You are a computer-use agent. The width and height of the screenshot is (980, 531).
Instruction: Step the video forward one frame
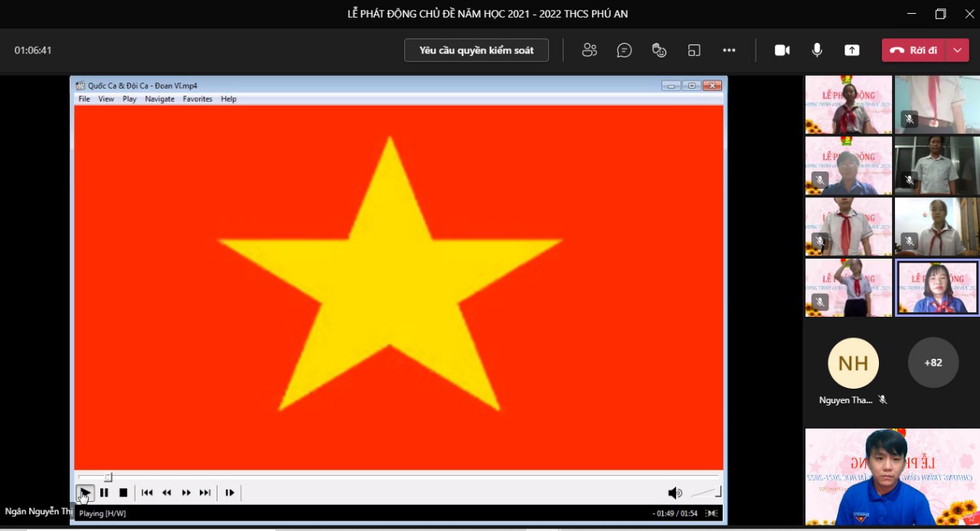point(230,493)
